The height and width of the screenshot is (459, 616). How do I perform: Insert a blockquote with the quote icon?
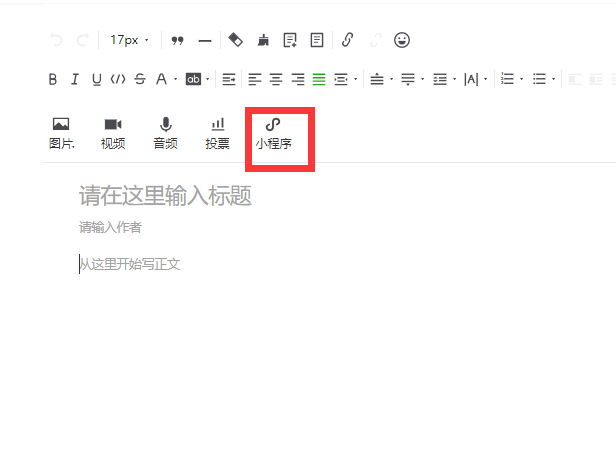pyautogui.click(x=178, y=40)
